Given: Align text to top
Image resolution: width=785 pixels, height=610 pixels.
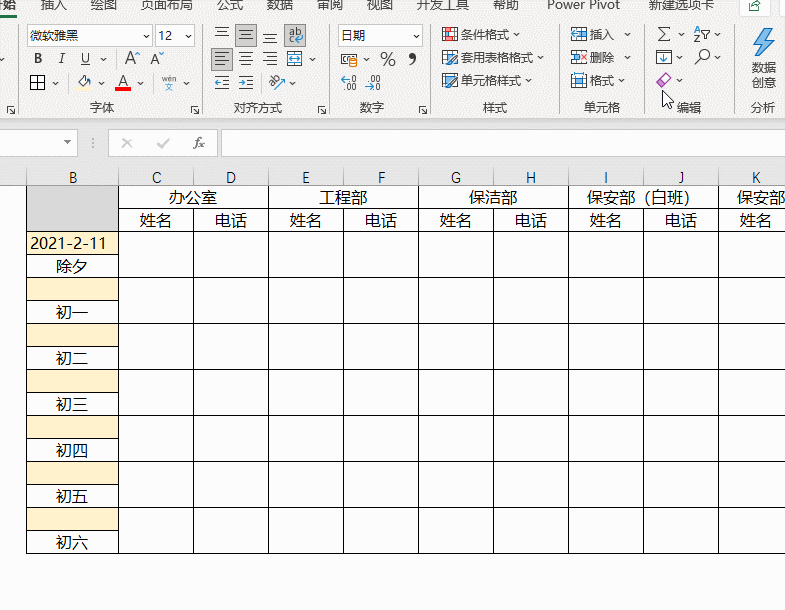Looking at the screenshot, I should [x=222, y=35].
